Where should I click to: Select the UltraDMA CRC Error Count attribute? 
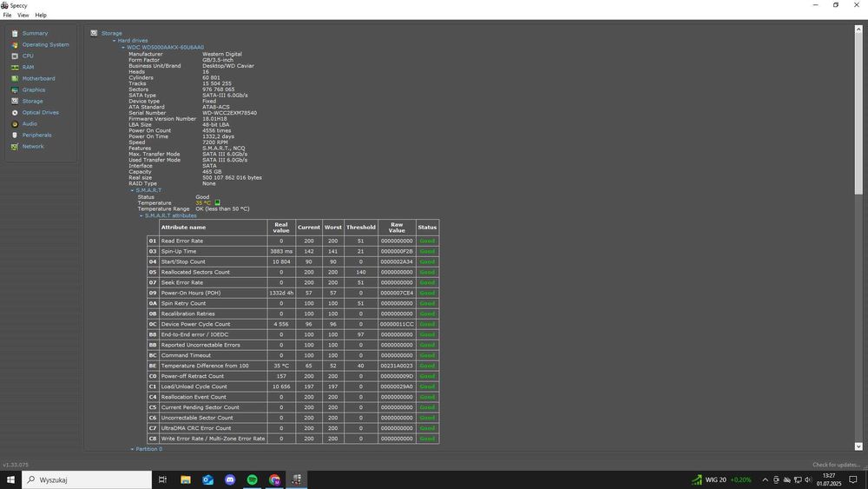pyautogui.click(x=196, y=428)
